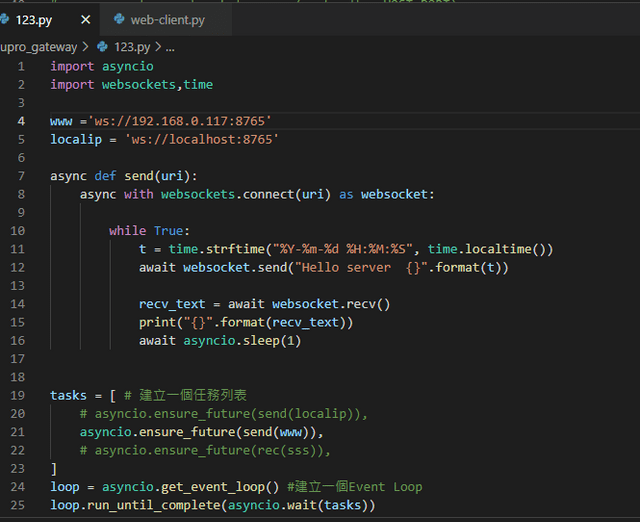Expand chevron after upro_gateway breadcrumb
The image size is (640, 522).
point(85,47)
